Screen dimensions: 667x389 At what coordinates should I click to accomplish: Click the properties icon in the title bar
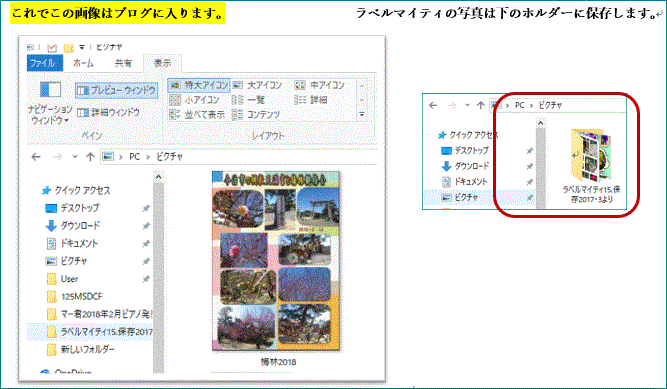52,47
